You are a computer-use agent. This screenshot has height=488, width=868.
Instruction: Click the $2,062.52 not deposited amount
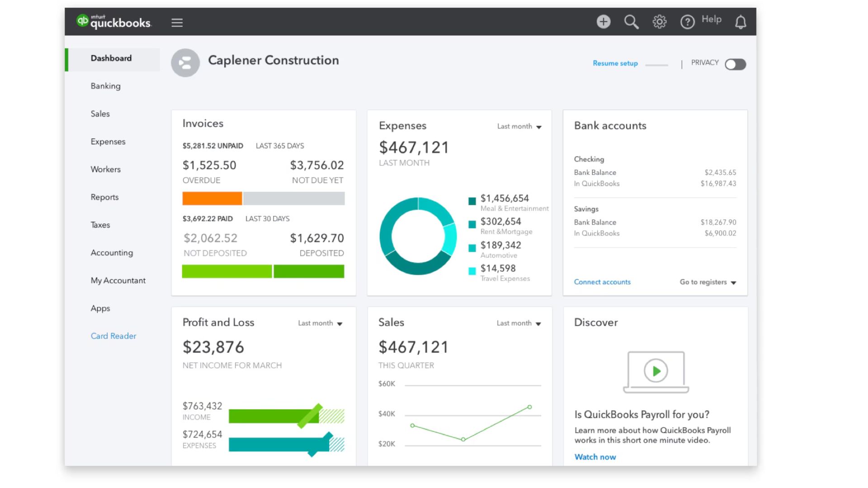coord(210,238)
